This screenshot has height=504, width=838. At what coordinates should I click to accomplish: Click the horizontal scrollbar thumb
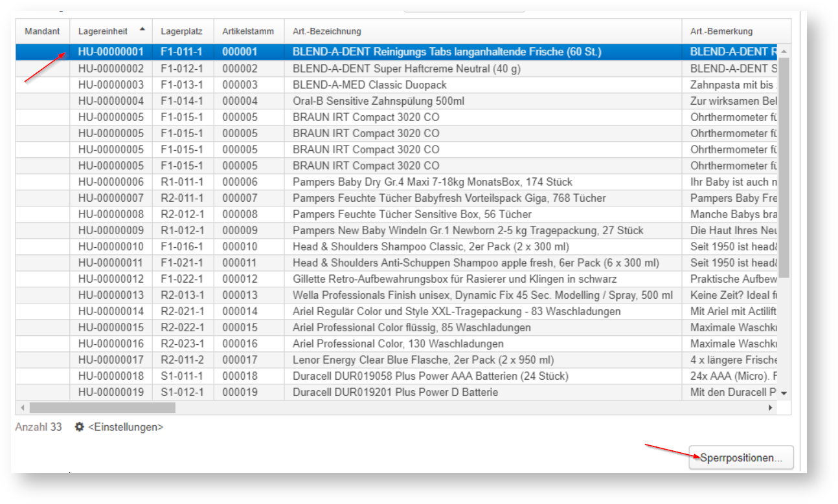coord(102,408)
